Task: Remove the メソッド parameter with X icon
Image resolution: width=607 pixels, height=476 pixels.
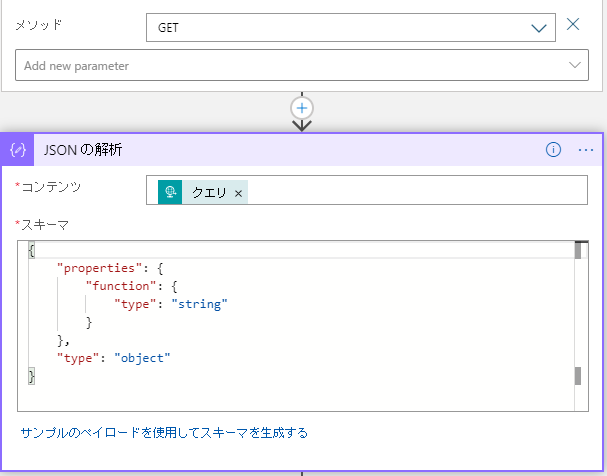Action: pos(573,24)
